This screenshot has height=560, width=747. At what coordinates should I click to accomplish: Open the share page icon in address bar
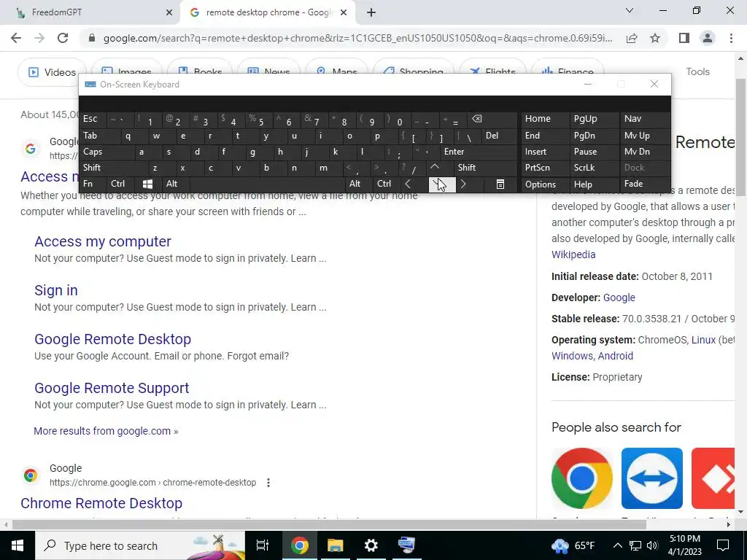(632, 38)
